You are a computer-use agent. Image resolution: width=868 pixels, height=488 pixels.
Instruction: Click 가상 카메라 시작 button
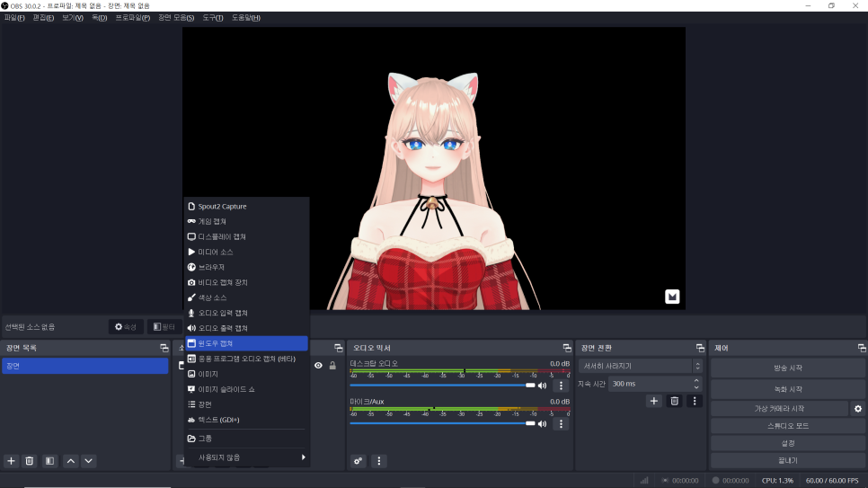pyautogui.click(x=779, y=409)
